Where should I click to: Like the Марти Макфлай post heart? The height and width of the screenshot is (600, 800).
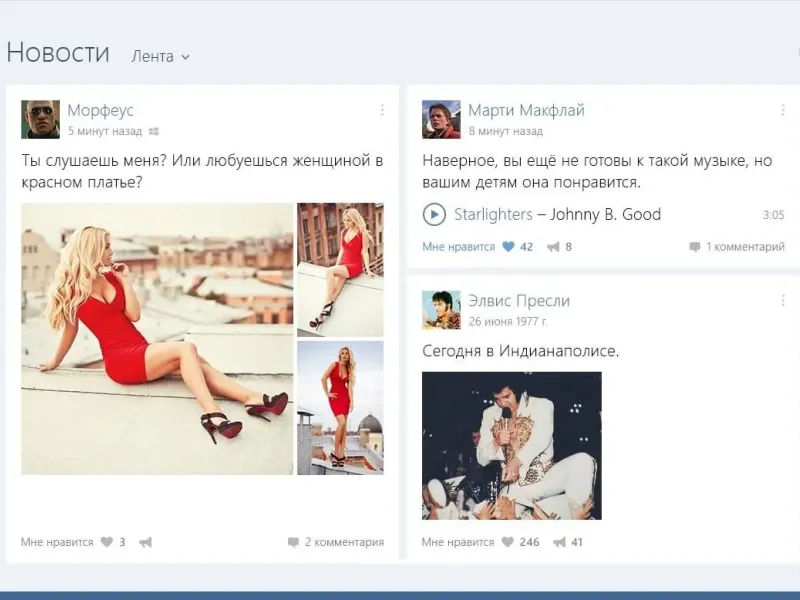pos(509,247)
